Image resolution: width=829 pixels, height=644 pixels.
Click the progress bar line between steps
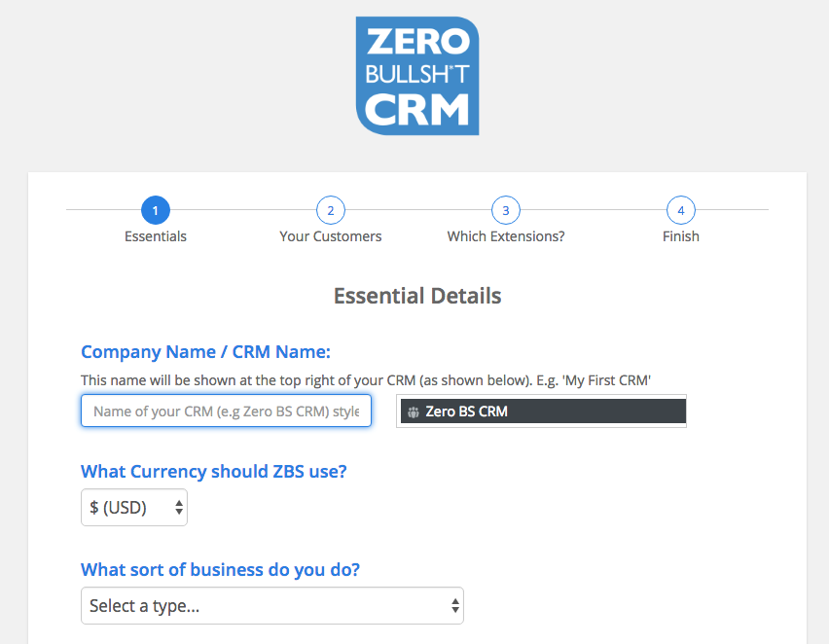tap(243, 208)
